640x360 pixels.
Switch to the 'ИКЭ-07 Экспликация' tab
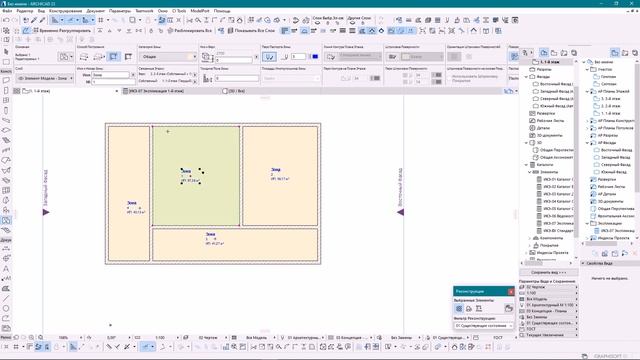tap(156, 91)
